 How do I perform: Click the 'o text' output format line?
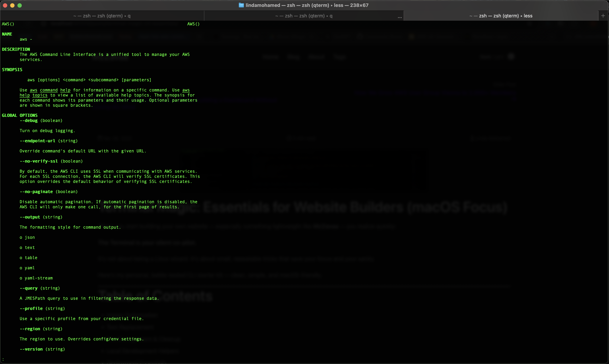click(27, 248)
